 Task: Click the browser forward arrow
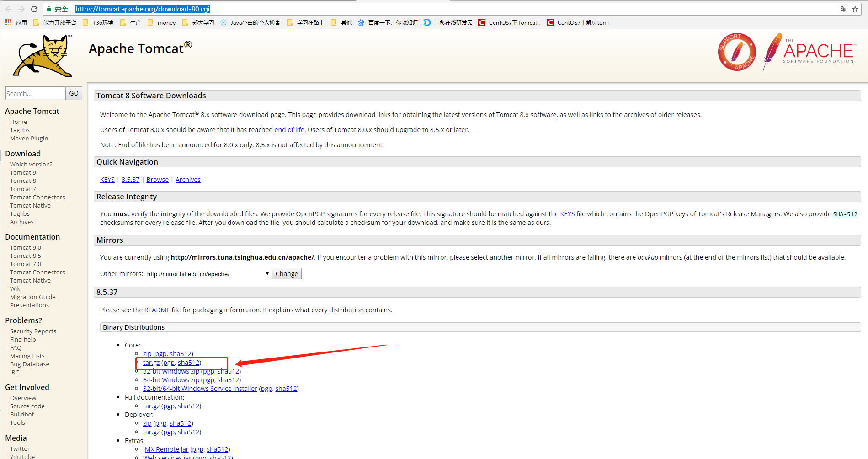21,9
